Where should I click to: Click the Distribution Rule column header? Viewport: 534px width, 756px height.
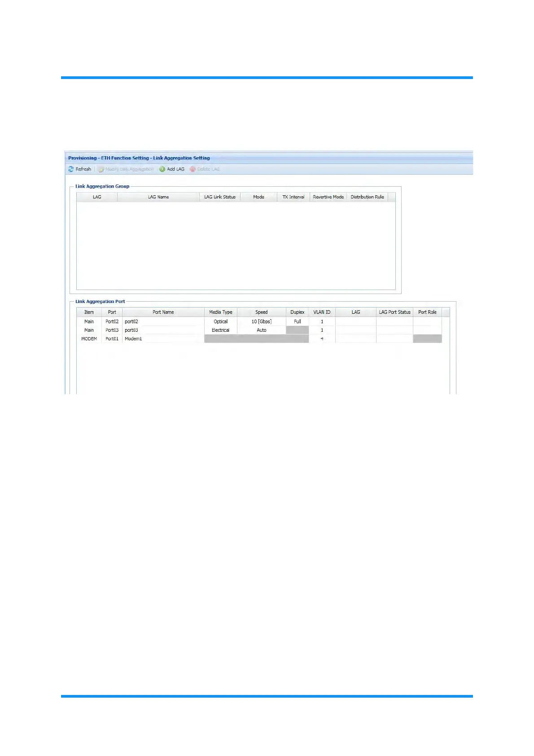(x=368, y=197)
